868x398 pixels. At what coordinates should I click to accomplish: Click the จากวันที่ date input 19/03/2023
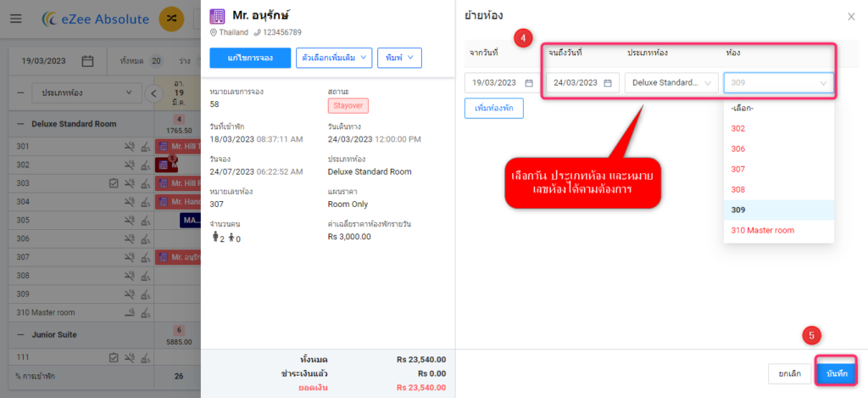coord(502,83)
